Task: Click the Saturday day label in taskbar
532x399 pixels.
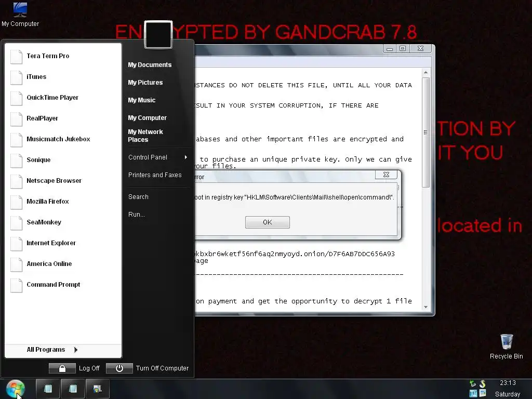Action: (x=508, y=394)
